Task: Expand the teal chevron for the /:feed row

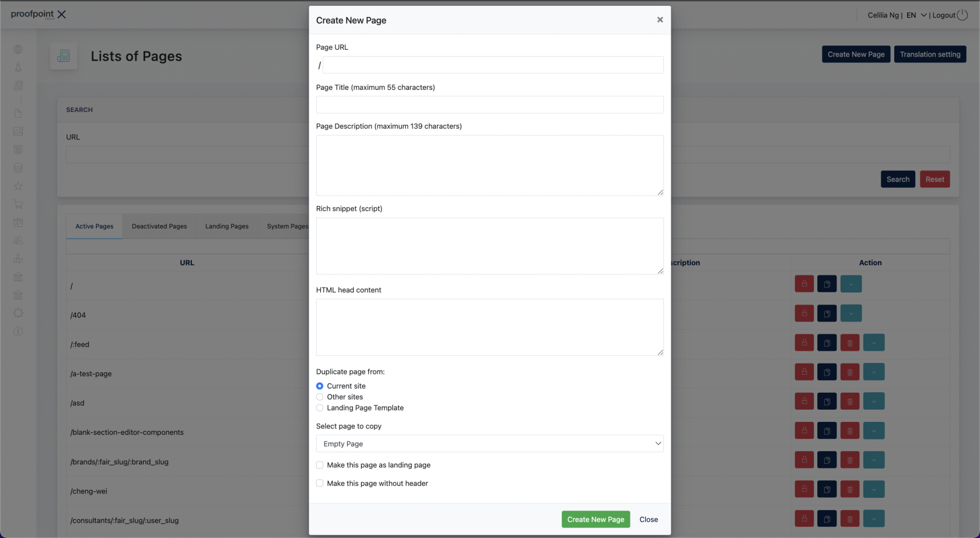Action: click(x=874, y=343)
